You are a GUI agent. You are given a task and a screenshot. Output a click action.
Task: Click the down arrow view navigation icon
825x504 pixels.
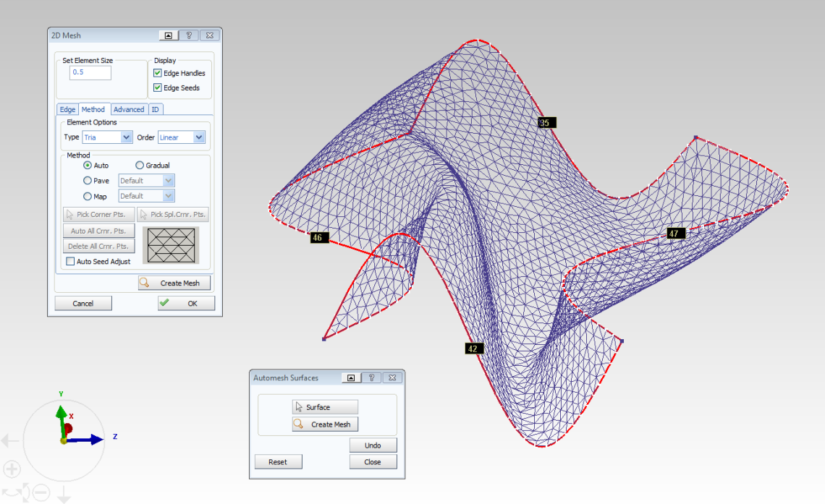[x=64, y=495]
